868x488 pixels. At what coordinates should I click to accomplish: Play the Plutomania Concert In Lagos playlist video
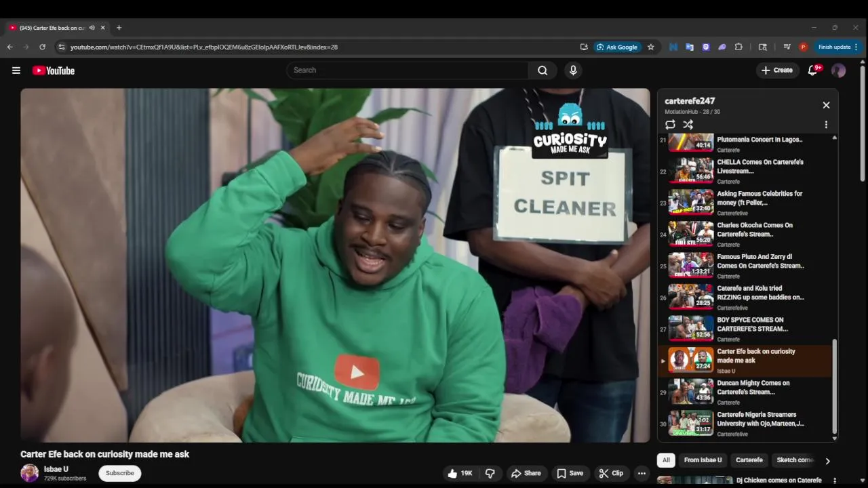click(745, 142)
